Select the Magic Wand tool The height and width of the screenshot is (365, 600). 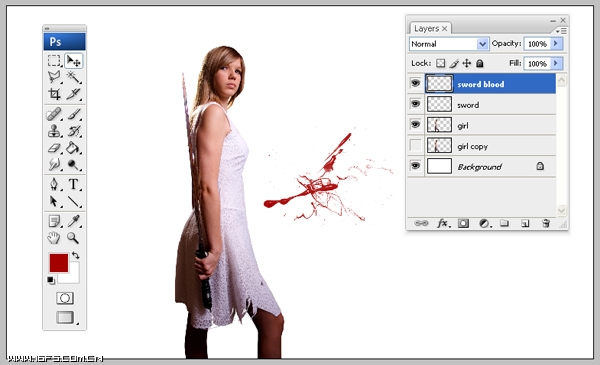click(73, 77)
